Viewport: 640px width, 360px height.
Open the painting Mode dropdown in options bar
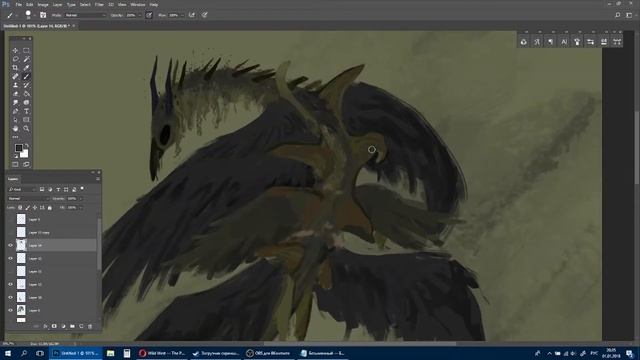(x=85, y=15)
